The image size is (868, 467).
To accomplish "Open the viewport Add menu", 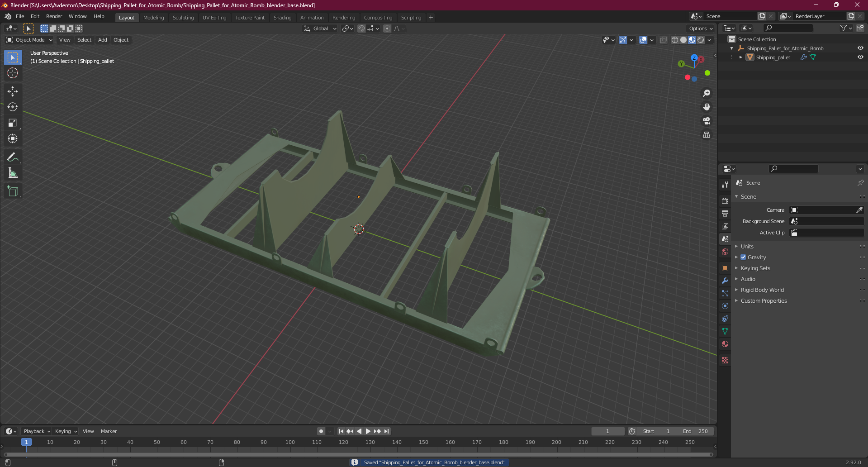I will point(103,40).
